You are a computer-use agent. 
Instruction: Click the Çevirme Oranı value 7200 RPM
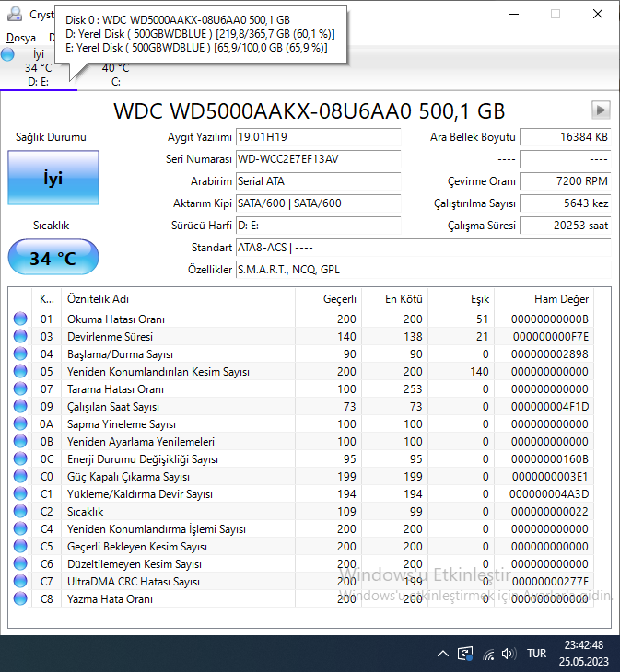click(565, 181)
